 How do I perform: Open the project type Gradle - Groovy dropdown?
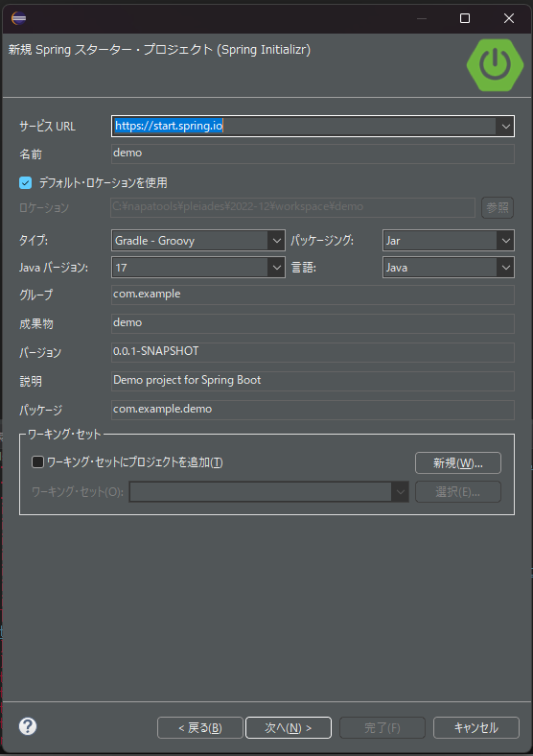(x=198, y=241)
